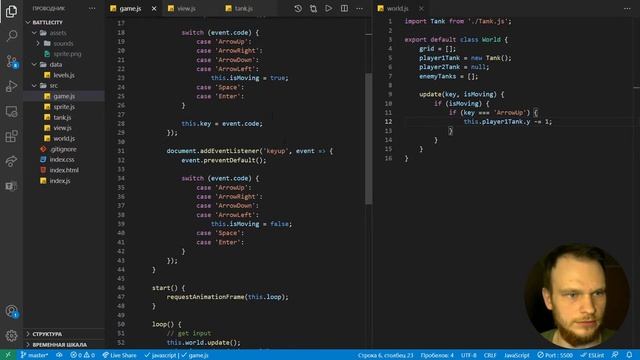
Task: Click the ESLint status item
Action: (592, 355)
